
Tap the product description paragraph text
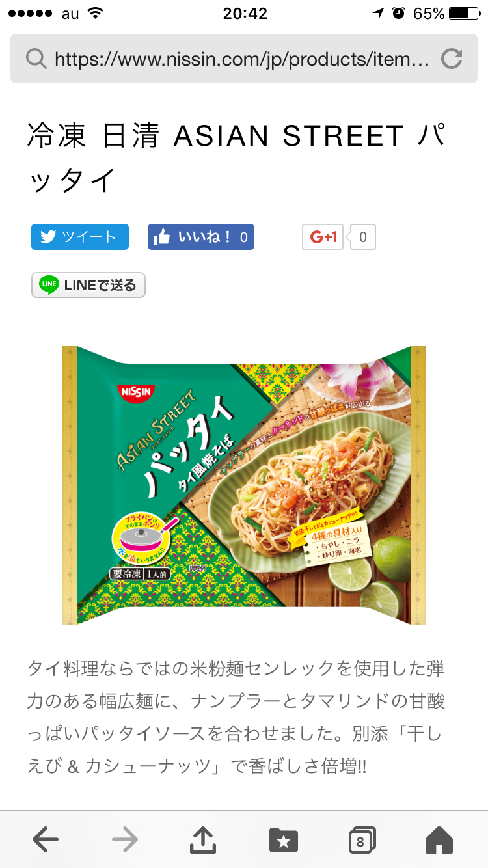[236, 717]
